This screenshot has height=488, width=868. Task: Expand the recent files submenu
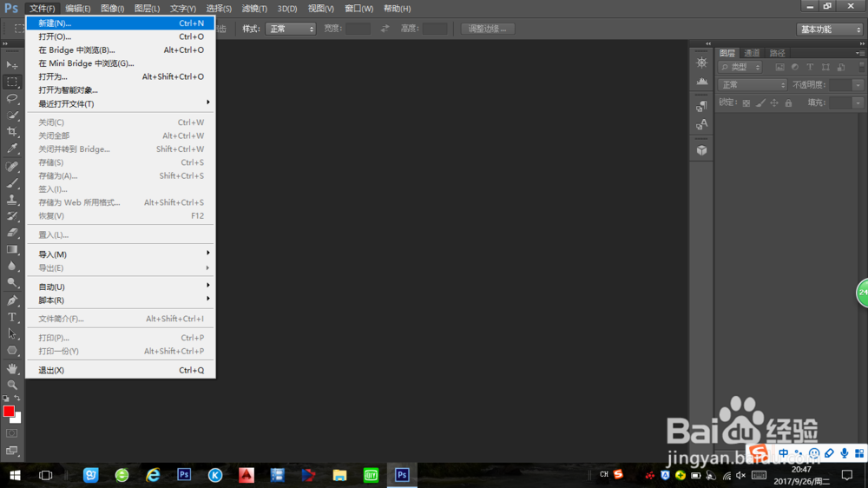click(x=120, y=103)
